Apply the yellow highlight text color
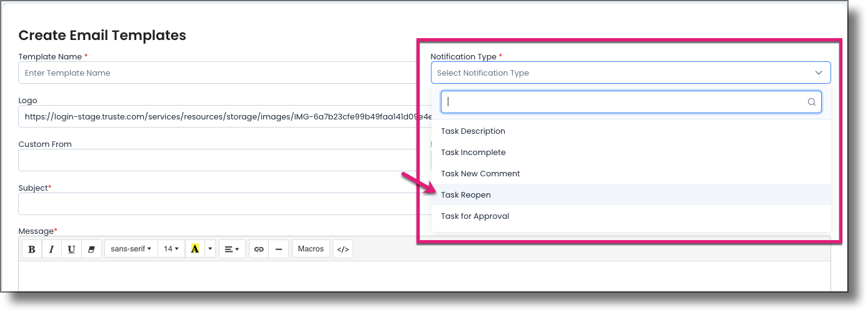This screenshot has width=868, height=312. (x=195, y=249)
